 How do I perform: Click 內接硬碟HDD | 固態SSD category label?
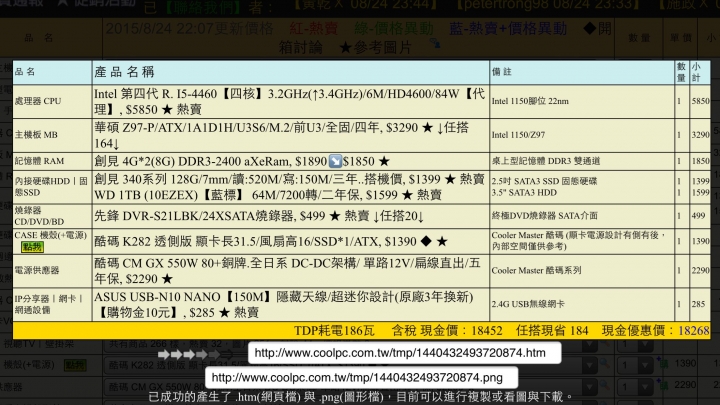coord(51,186)
